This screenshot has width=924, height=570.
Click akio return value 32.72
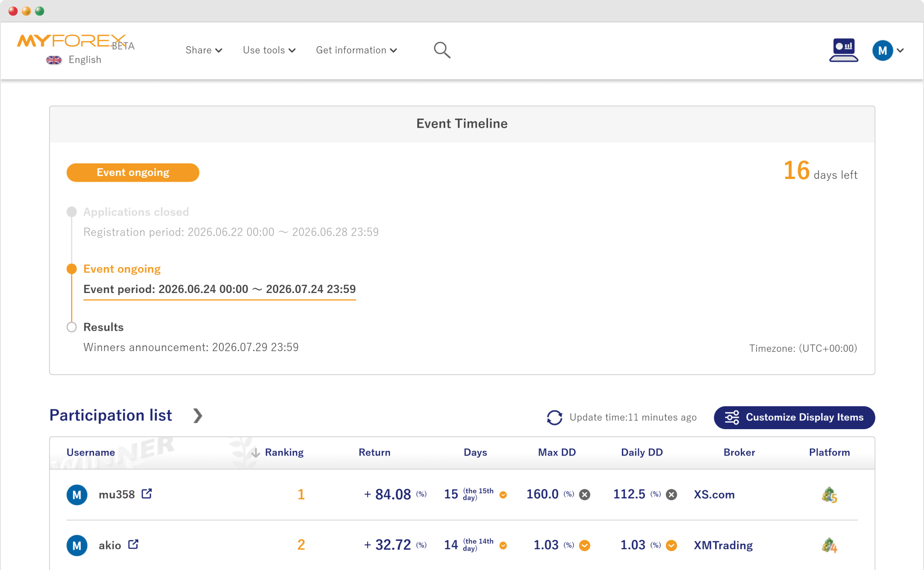[393, 545]
